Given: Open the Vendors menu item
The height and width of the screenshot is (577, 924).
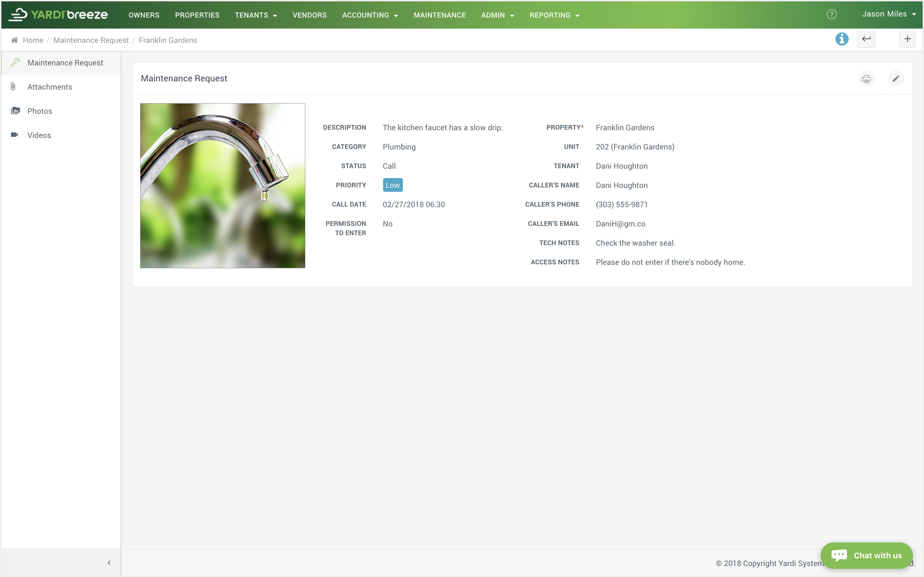Looking at the screenshot, I should click(x=309, y=15).
